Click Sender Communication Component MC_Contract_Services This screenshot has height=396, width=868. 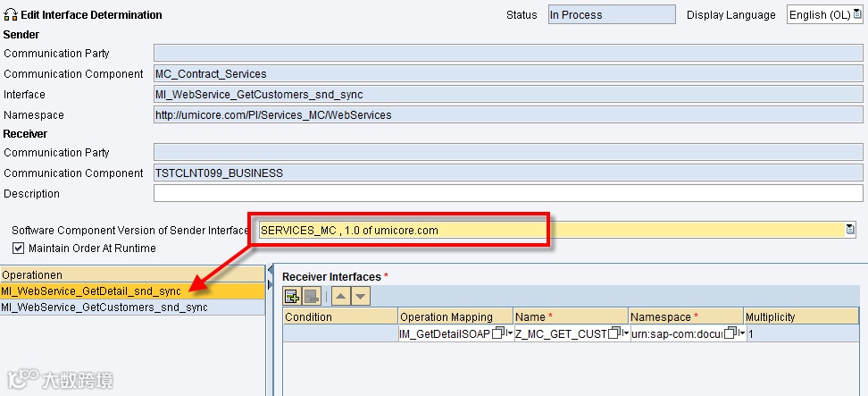pos(508,73)
